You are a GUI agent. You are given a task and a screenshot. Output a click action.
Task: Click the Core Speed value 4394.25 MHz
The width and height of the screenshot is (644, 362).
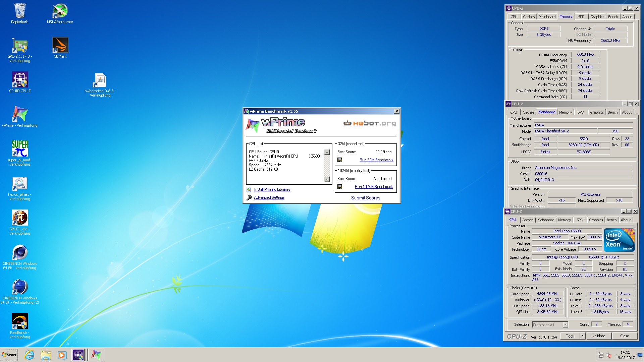(x=548, y=294)
